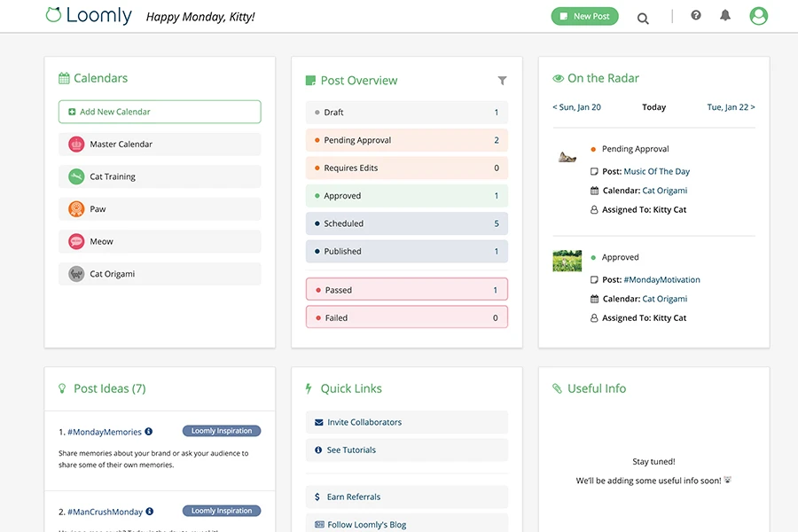Click the eye icon beside On the Radar
Image resolution: width=798 pixels, height=532 pixels.
pos(559,78)
